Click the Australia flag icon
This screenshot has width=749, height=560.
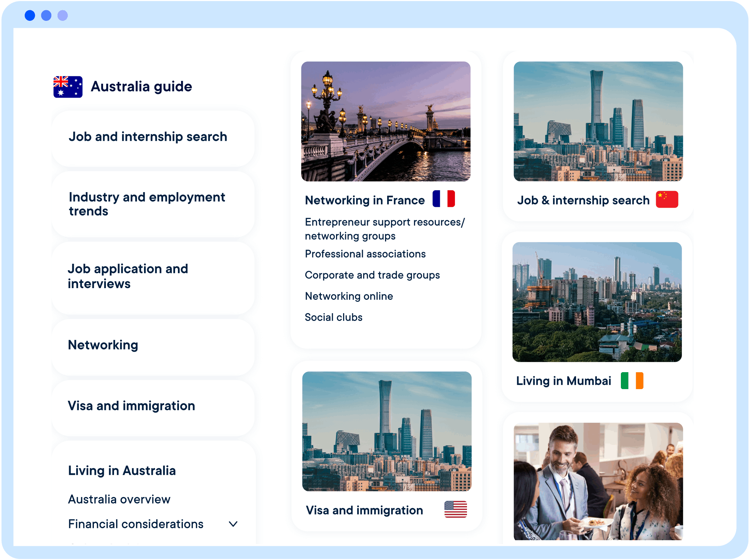[68, 87]
